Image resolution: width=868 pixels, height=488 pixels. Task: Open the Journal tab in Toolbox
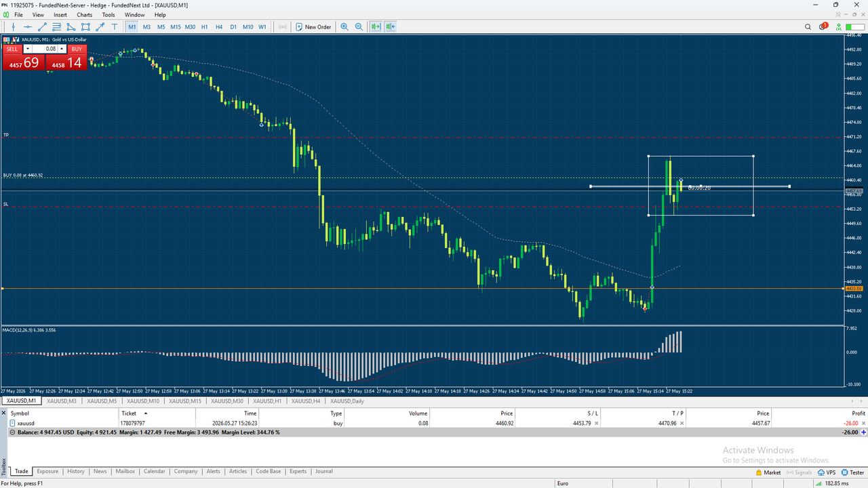coord(324,471)
